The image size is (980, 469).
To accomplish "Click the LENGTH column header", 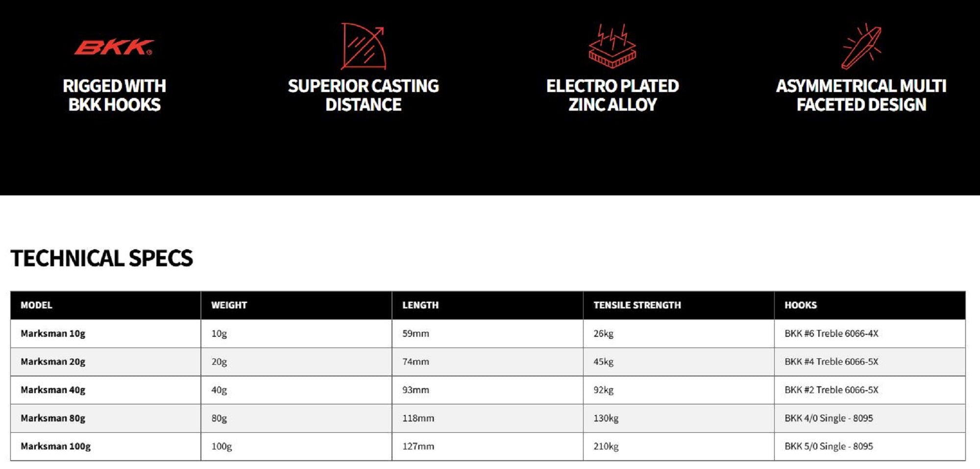I will pyautogui.click(x=420, y=305).
